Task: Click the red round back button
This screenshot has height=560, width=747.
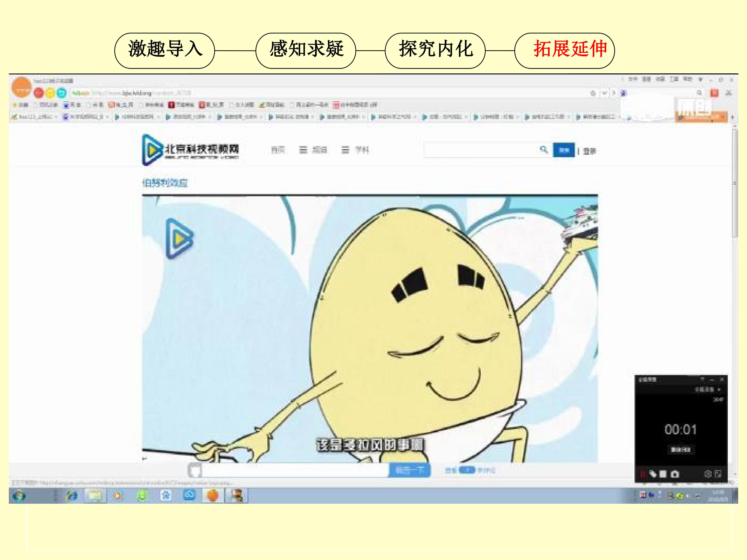Action: [39, 93]
